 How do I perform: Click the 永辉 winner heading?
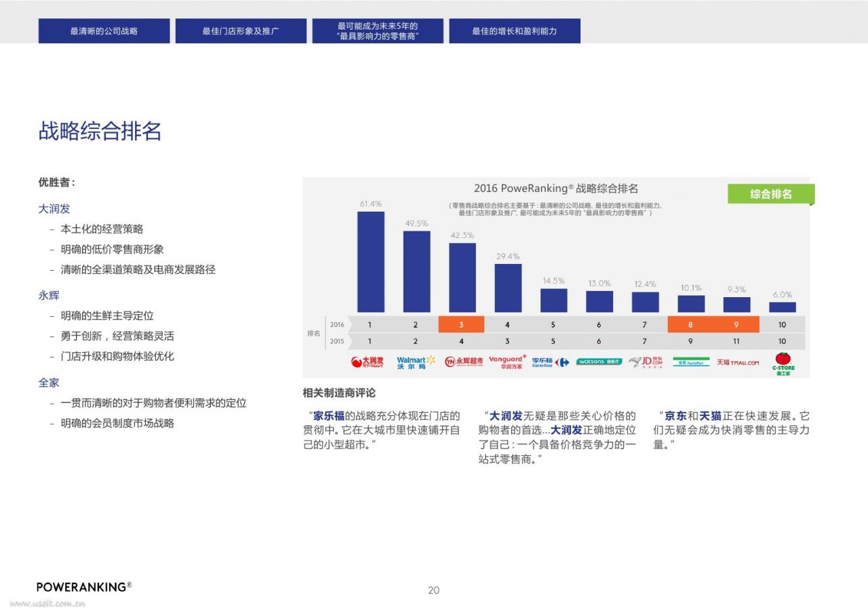tap(49, 296)
